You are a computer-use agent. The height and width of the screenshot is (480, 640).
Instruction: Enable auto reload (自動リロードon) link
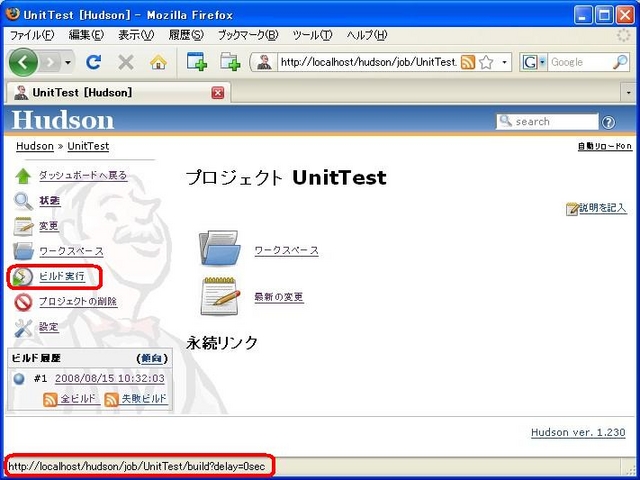point(605,146)
